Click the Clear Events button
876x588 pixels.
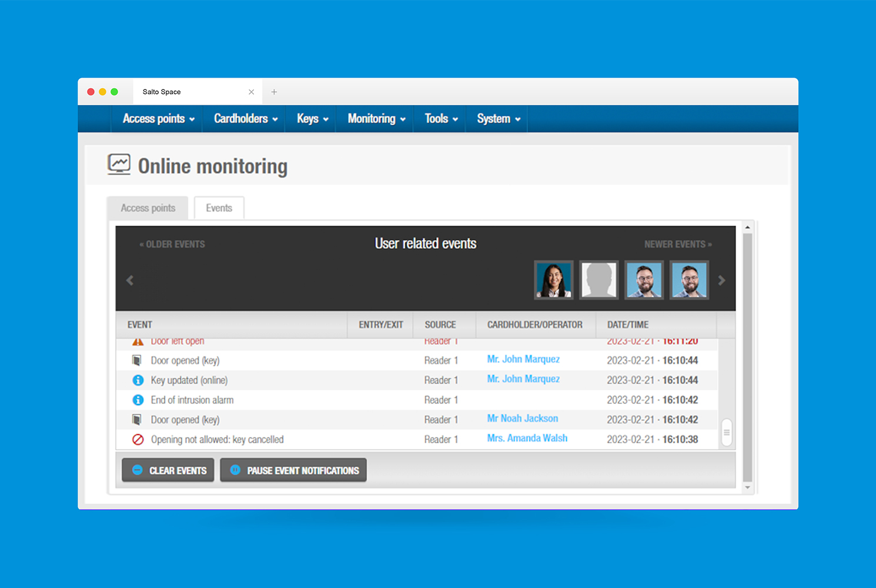pyautogui.click(x=168, y=470)
